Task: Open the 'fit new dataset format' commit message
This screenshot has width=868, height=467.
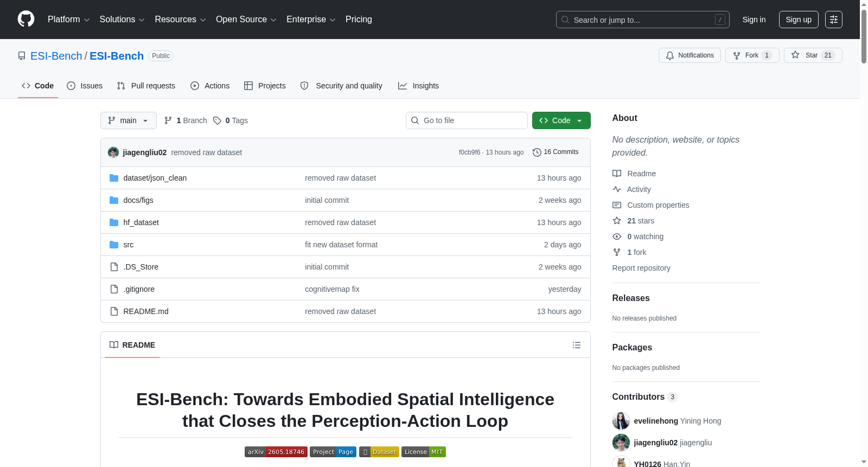Action: click(341, 245)
